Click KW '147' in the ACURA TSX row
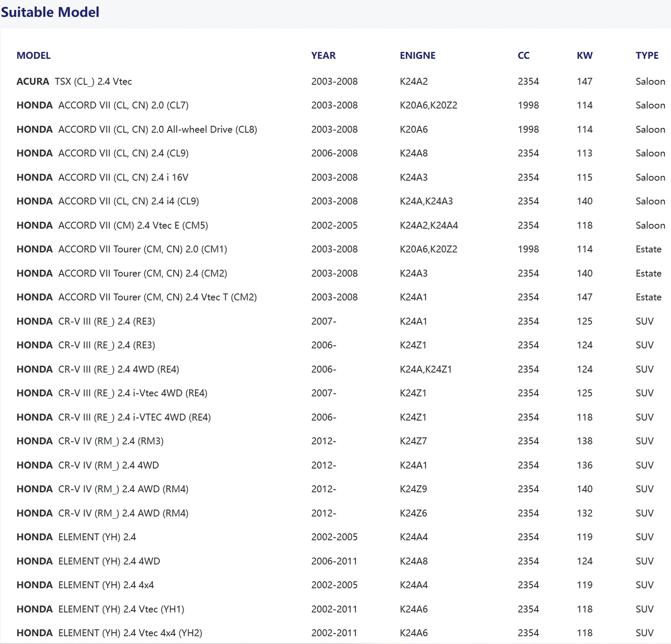Image resolution: width=671 pixels, height=644 pixels. click(x=585, y=81)
